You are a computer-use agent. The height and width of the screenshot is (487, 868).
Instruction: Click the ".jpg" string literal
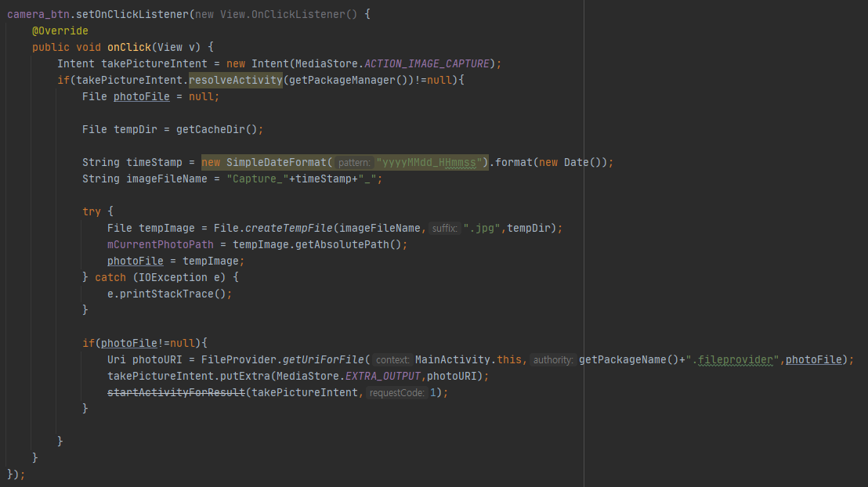pos(482,228)
